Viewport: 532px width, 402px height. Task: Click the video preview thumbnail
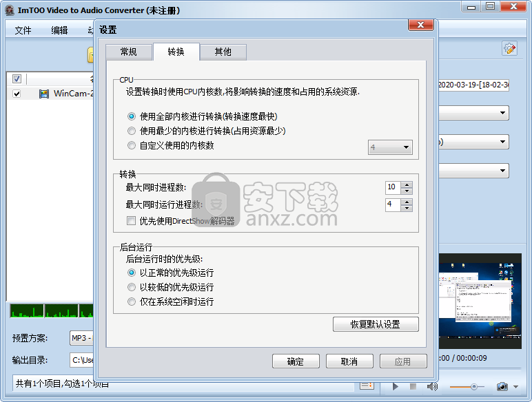[480, 301]
